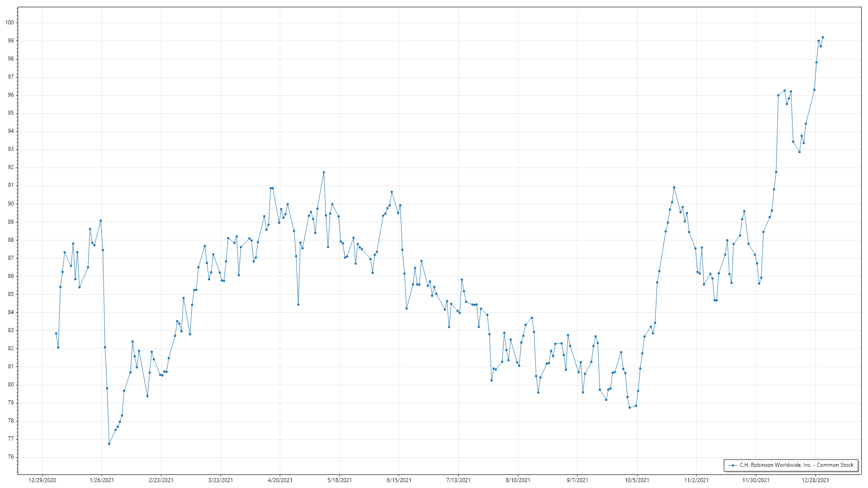The width and height of the screenshot is (868, 488).
Task: Click the C.H. Robinson Worldwide legend label
Action: tap(796, 465)
